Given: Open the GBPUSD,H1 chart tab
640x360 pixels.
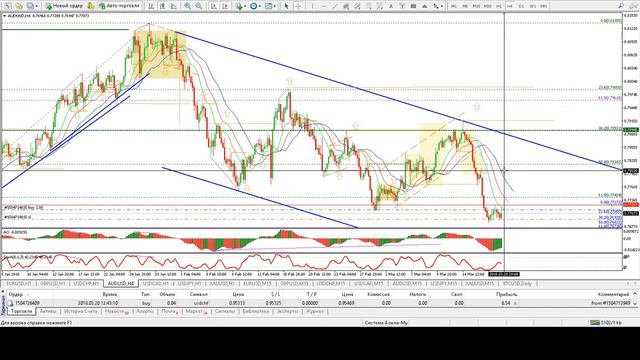Looking at the screenshot, I should (x=53, y=283).
